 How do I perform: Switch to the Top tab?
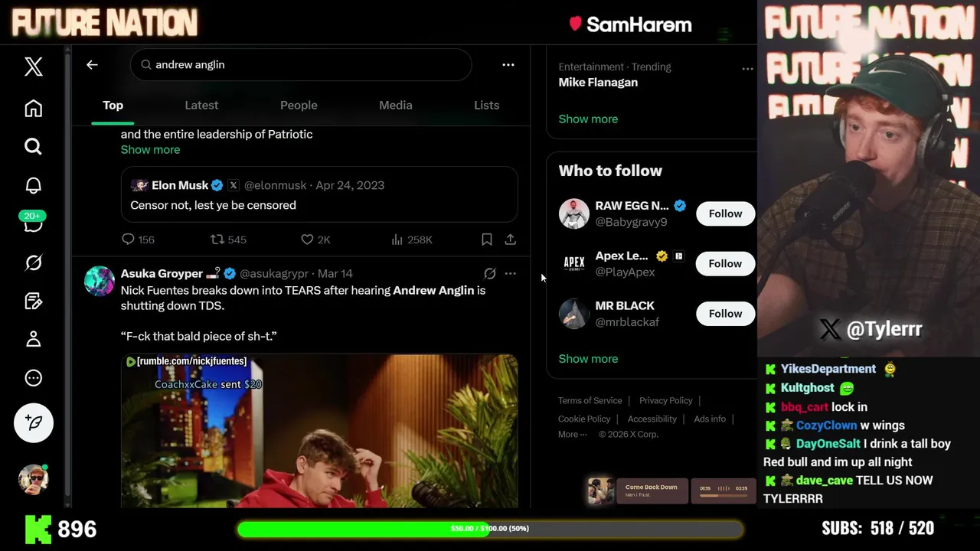tap(113, 106)
